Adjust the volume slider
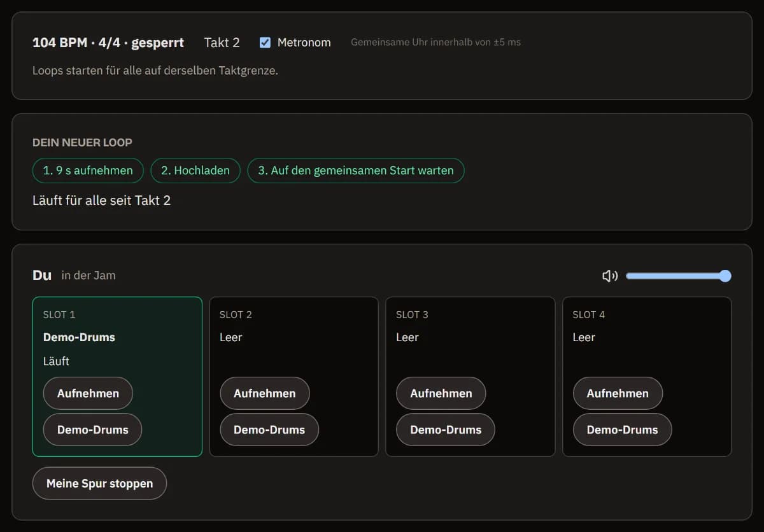The height and width of the screenshot is (532, 764). (x=679, y=276)
